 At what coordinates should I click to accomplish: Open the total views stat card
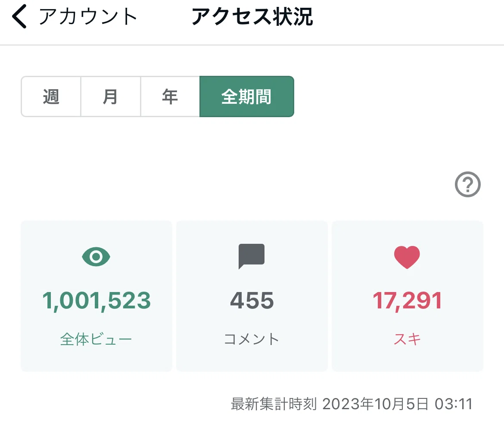[96, 296]
